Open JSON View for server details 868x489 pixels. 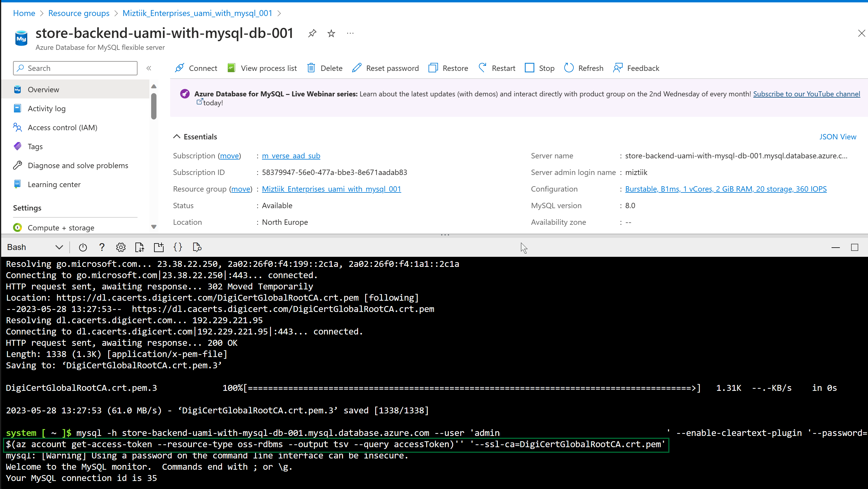837,137
